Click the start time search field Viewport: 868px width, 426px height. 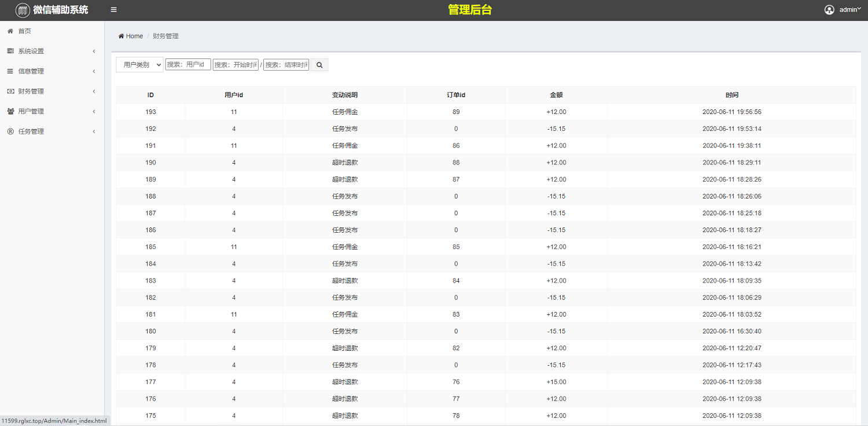pos(236,65)
